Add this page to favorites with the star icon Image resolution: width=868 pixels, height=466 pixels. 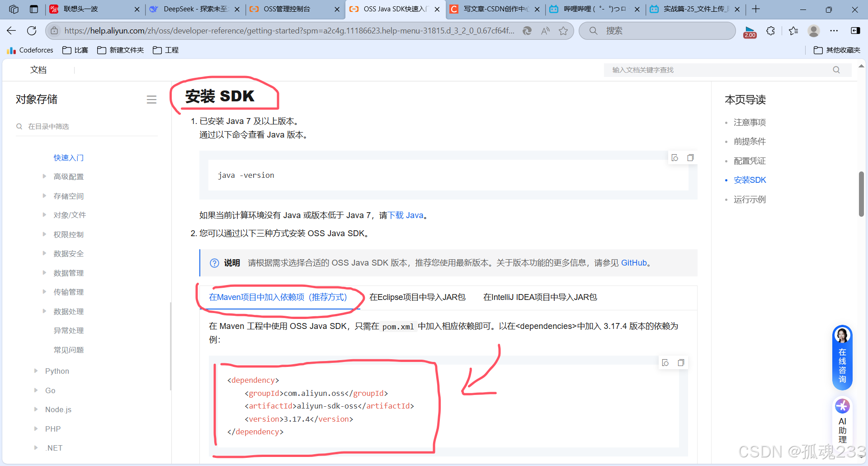point(563,31)
